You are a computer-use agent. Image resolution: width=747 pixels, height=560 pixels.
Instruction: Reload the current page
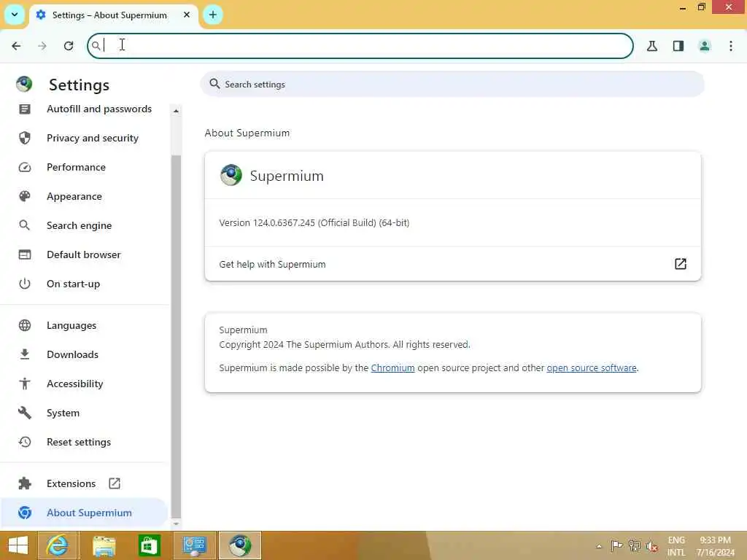(69, 46)
